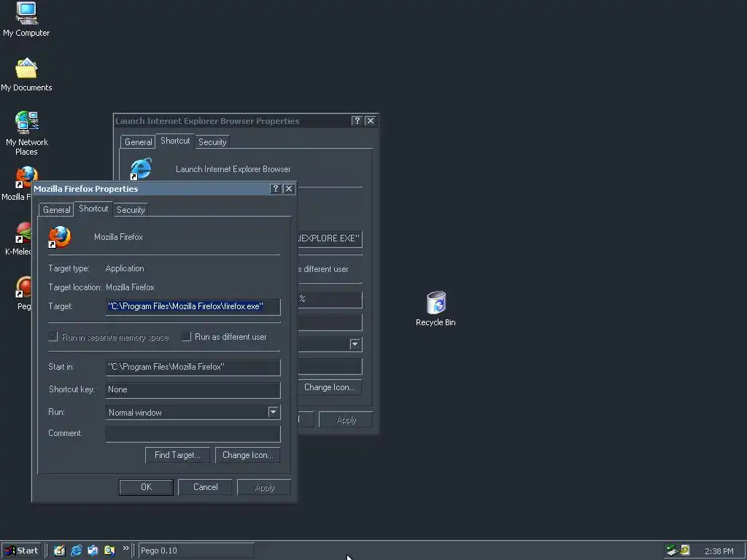Open the Start menu

coord(21,551)
